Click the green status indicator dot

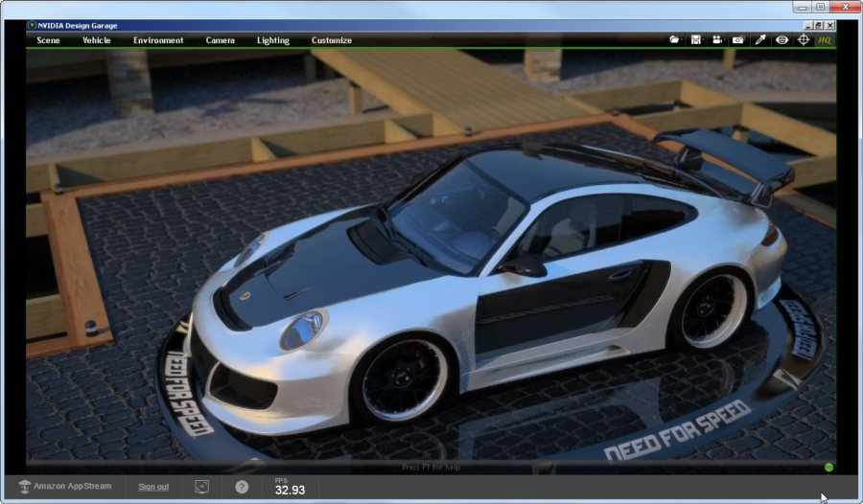[x=828, y=468]
